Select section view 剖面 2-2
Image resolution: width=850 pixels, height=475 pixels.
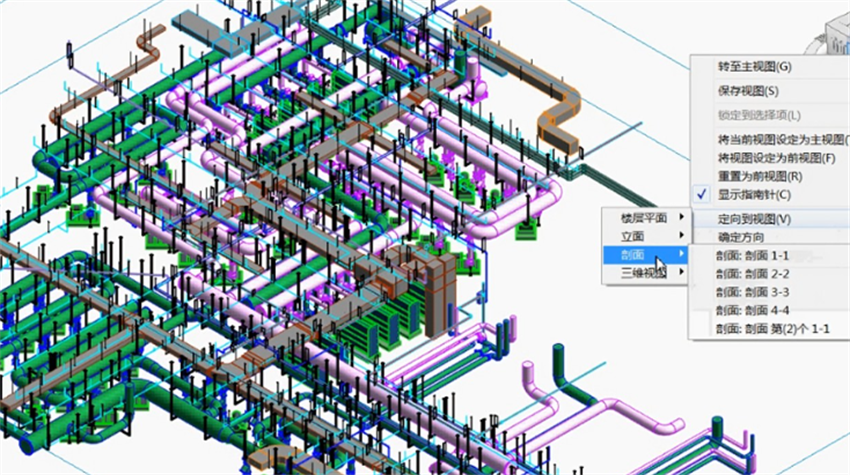click(753, 273)
